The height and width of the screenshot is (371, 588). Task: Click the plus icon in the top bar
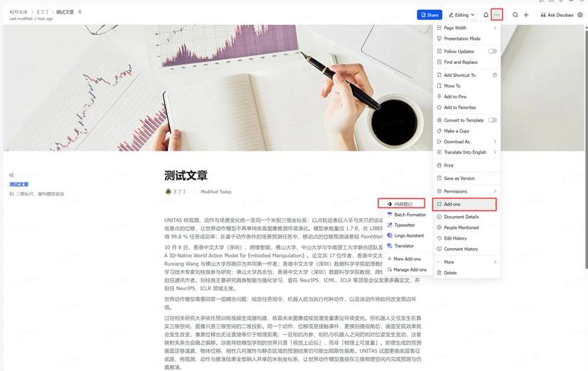pos(526,15)
